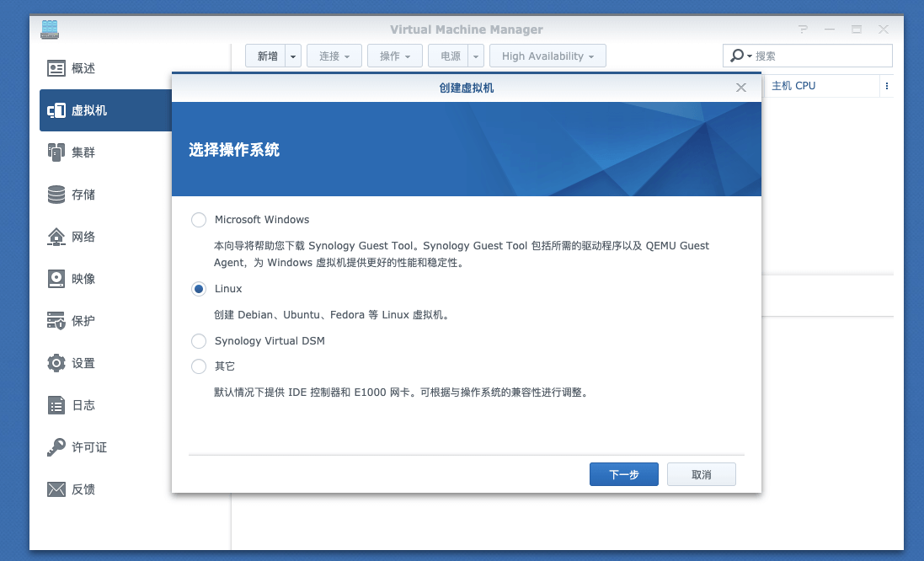This screenshot has width=924, height=561.
Task: Click the help question mark icon
Action: 803,29
